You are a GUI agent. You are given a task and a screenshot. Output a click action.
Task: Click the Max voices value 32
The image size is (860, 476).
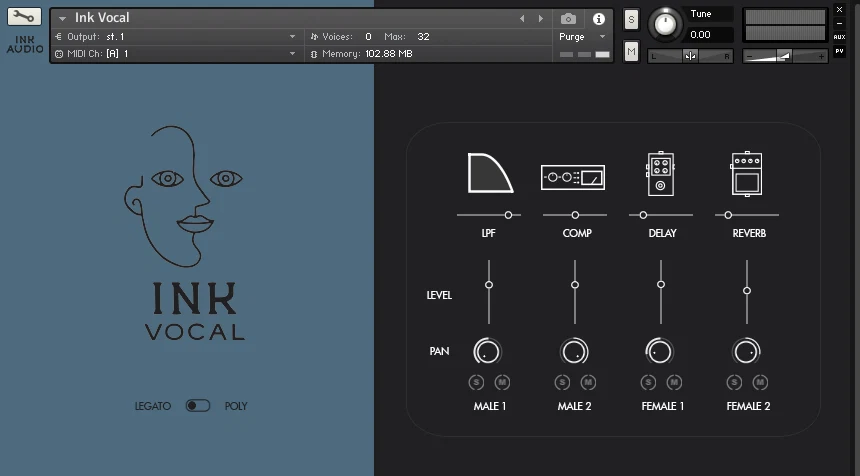pos(423,37)
